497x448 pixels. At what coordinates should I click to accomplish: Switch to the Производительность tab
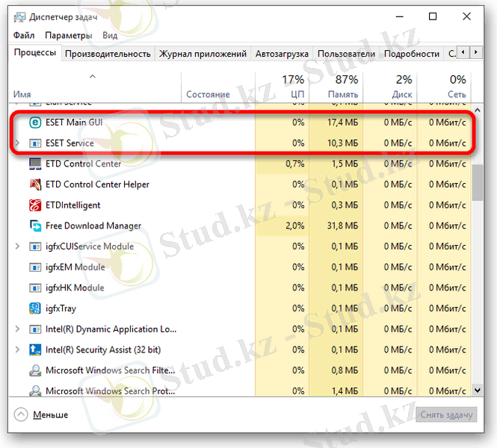click(108, 54)
